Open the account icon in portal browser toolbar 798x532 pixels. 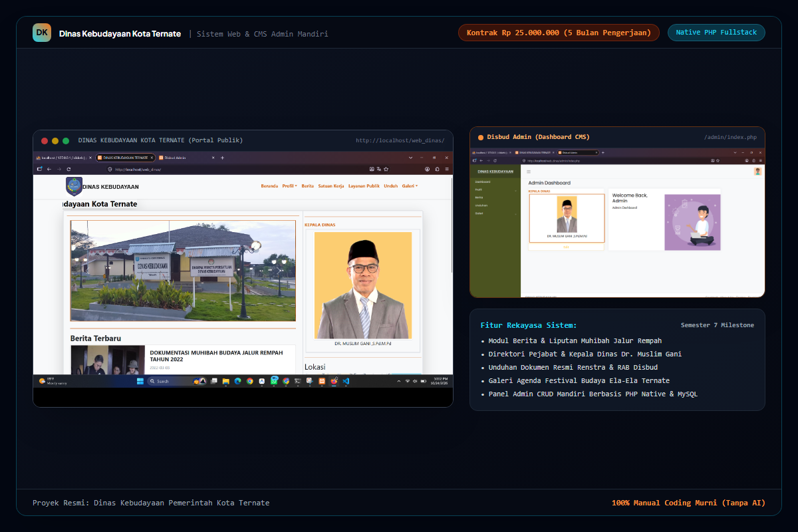(428, 169)
